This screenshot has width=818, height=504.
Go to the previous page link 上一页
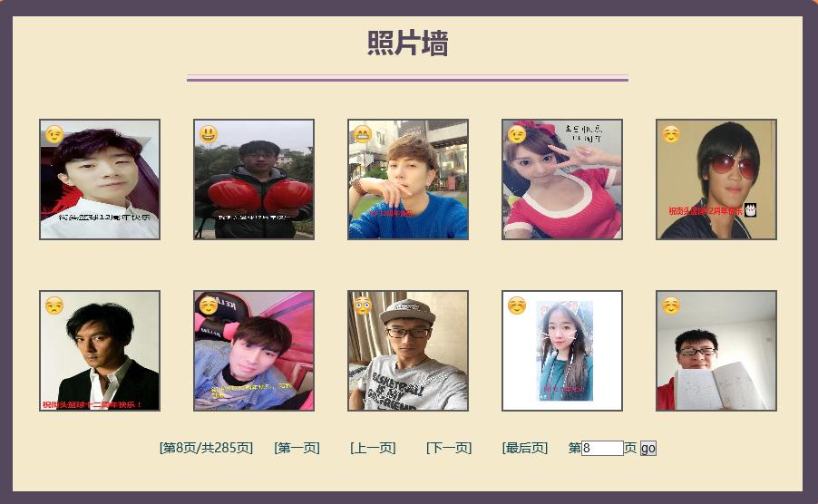coord(373,448)
